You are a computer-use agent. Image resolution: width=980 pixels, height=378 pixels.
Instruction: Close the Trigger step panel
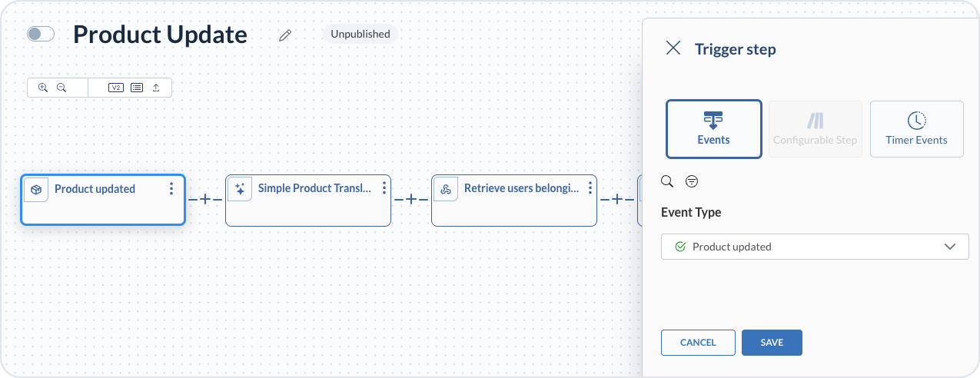pyautogui.click(x=673, y=48)
